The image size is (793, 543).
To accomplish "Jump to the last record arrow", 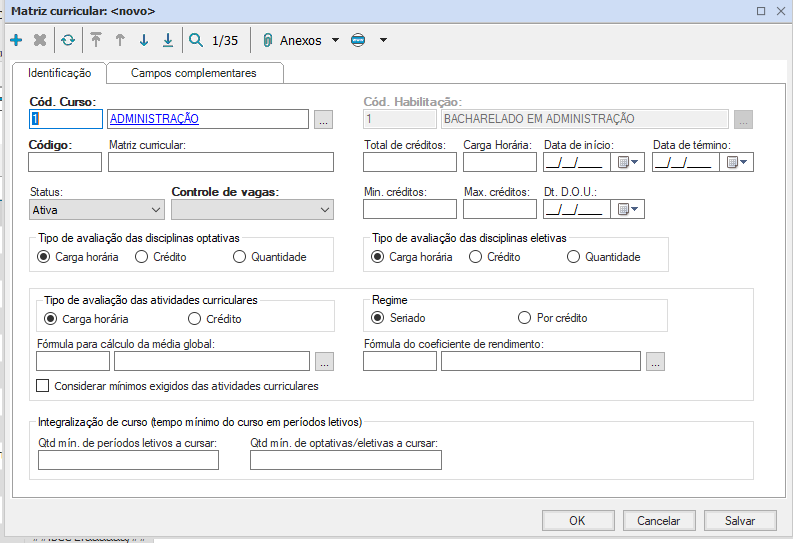I will (x=168, y=41).
